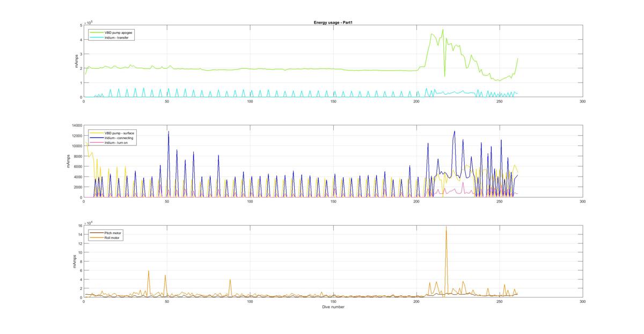The width and height of the screenshot is (644, 334).
Task: Click the brown line sample beside Pitch motor
Action: tap(97, 233)
